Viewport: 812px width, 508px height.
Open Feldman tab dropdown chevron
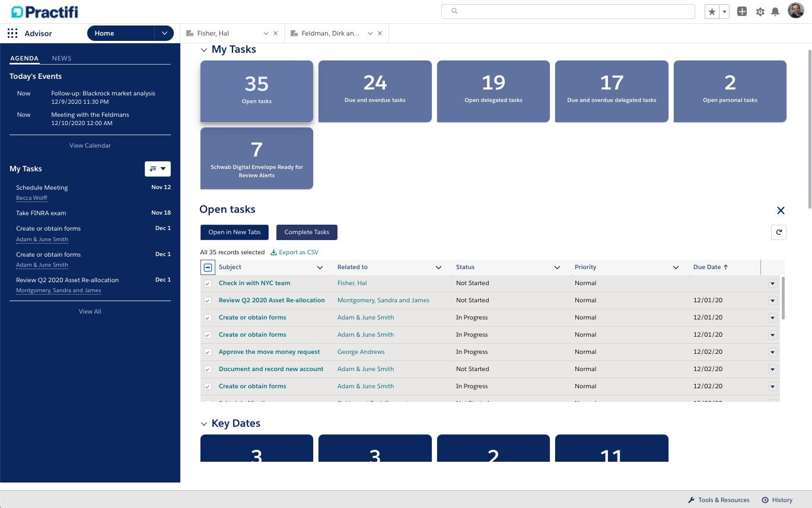[371, 34]
